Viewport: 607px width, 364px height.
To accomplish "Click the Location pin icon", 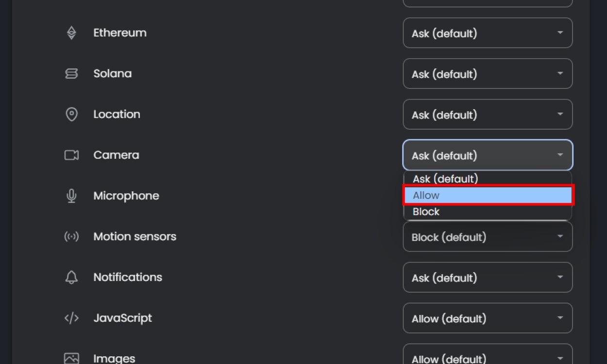I will pyautogui.click(x=71, y=115).
